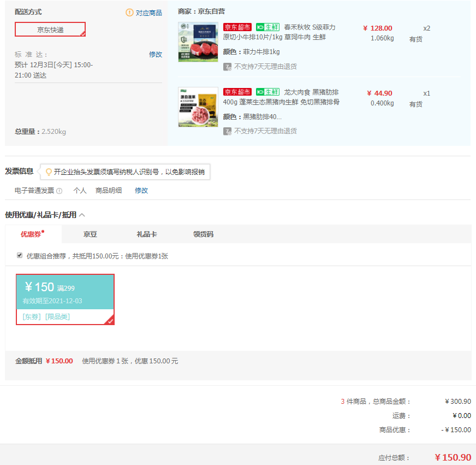Open the 对应商品 link
Image resolution: width=476 pixels, height=465 pixels.
[x=148, y=13]
